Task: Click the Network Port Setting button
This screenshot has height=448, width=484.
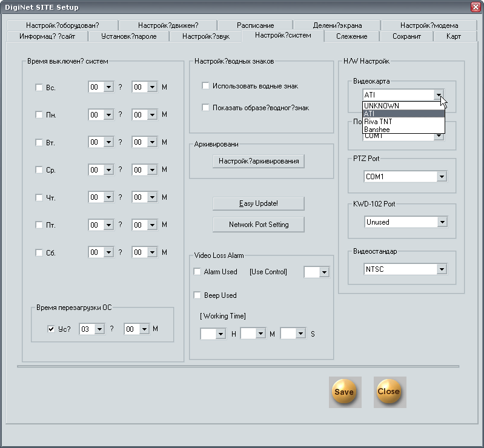Action: pyautogui.click(x=259, y=225)
